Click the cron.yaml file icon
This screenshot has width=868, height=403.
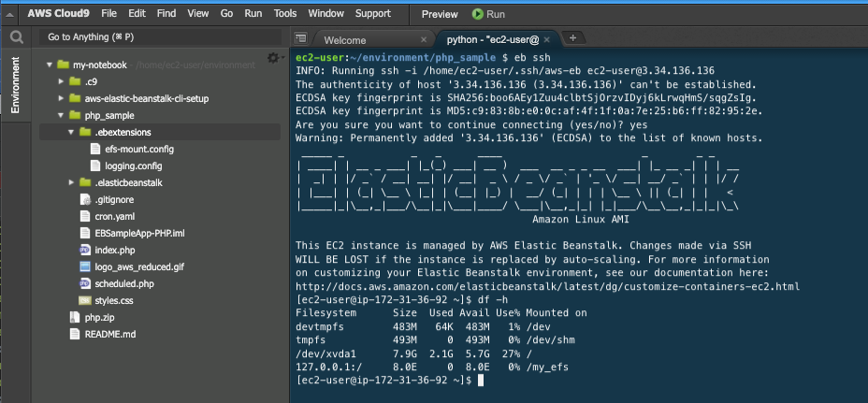click(85, 216)
